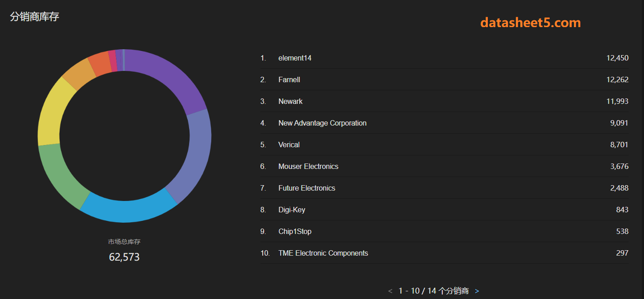
Task: Click the 3,676 stock value
Action: coord(619,166)
